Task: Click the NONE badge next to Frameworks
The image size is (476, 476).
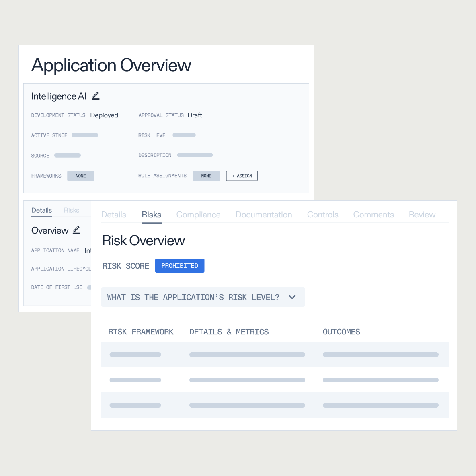Action: (x=80, y=176)
